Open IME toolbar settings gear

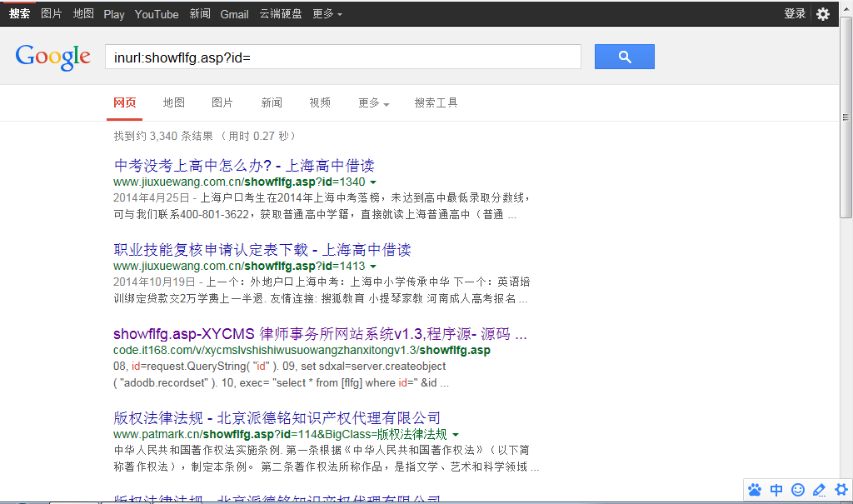tap(841, 490)
